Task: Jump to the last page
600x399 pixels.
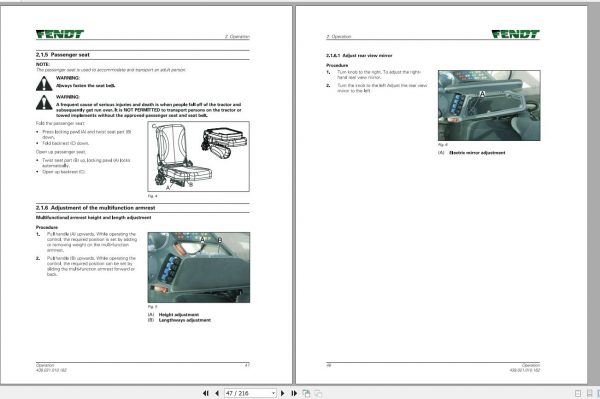Action: coord(294,393)
